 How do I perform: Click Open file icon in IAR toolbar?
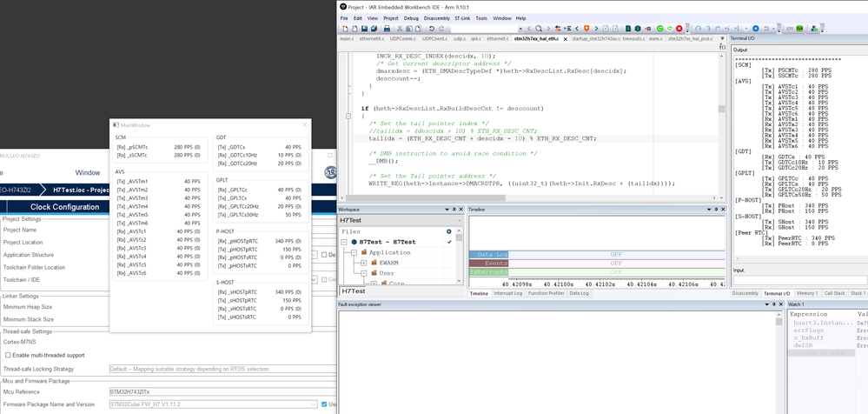point(354,28)
